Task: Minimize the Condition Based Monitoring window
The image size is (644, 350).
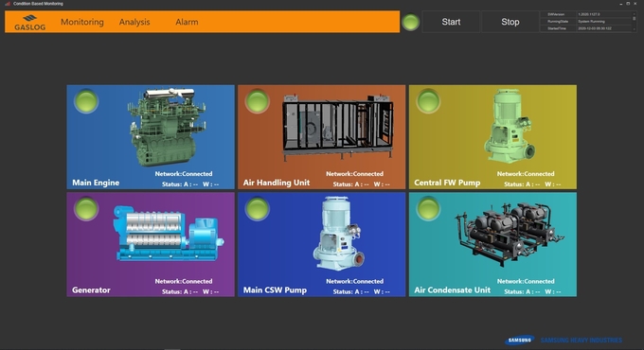Action: [x=620, y=3]
